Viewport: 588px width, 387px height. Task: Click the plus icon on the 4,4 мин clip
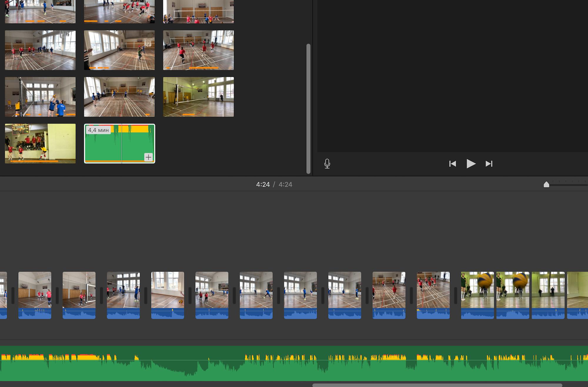coord(148,157)
